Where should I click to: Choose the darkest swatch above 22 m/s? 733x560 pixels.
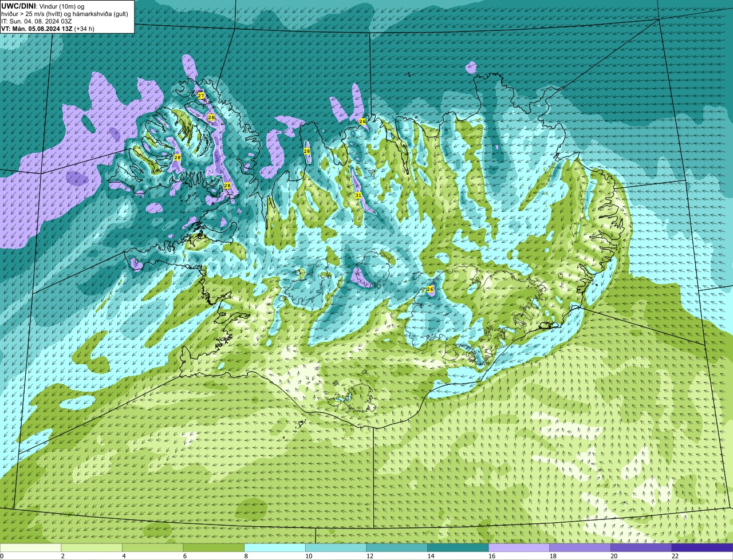tap(702, 547)
